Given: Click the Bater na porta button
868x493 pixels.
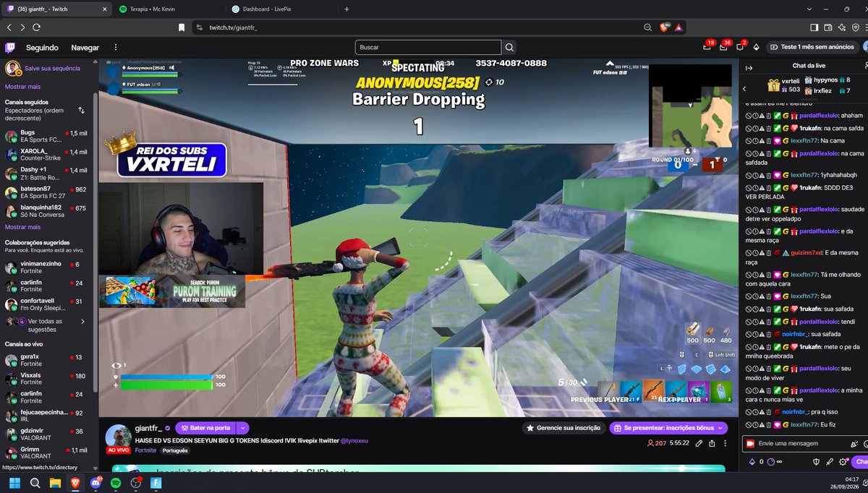Looking at the screenshot, I should (x=206, y=428).
